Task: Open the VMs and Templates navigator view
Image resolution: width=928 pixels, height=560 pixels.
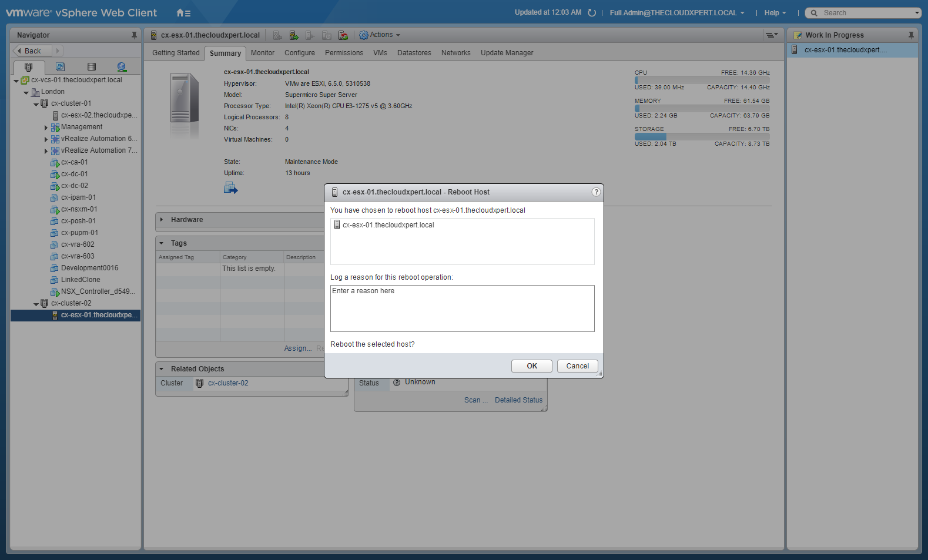Action: coord(60,67)
